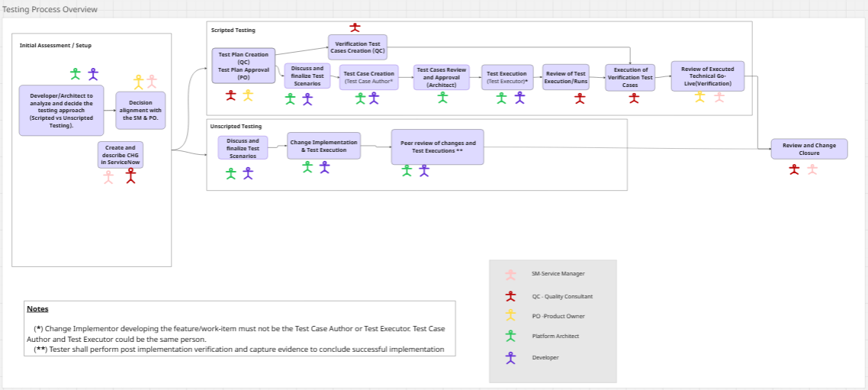Click pink figure above Decision alignment box
This screenshot has height=390, width=868.
[x=152, y=82]
